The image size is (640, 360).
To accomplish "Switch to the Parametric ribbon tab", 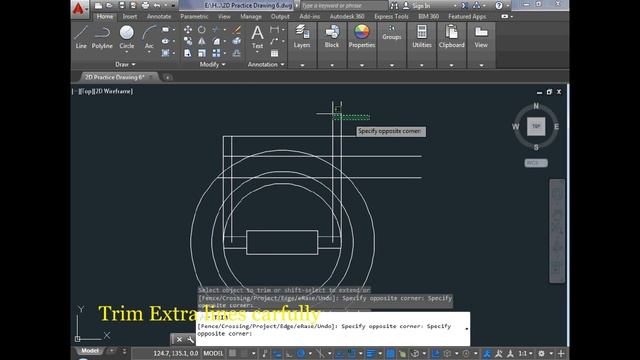I will click(194, 17).
